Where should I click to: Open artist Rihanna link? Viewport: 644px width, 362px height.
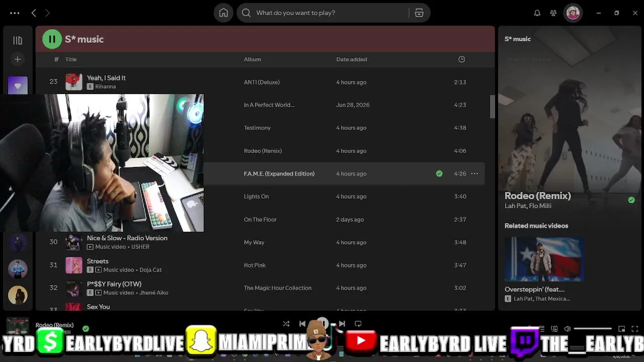106,86
